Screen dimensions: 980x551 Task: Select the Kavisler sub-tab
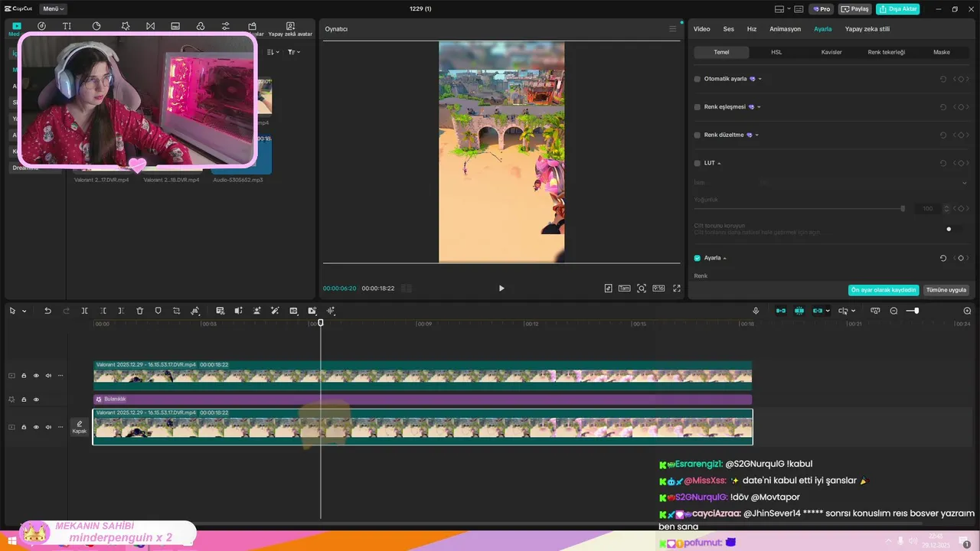(x=831, y=52)
